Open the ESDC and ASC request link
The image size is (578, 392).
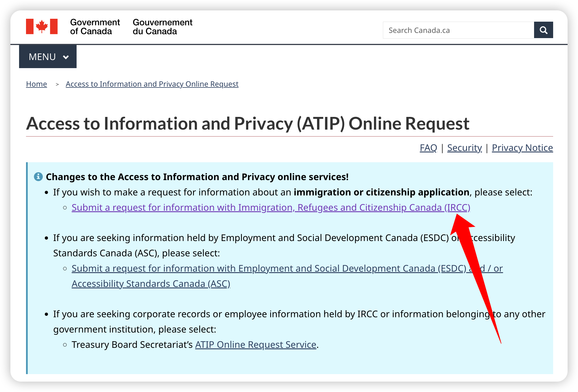pyautogui.click(x=287, y=276)
